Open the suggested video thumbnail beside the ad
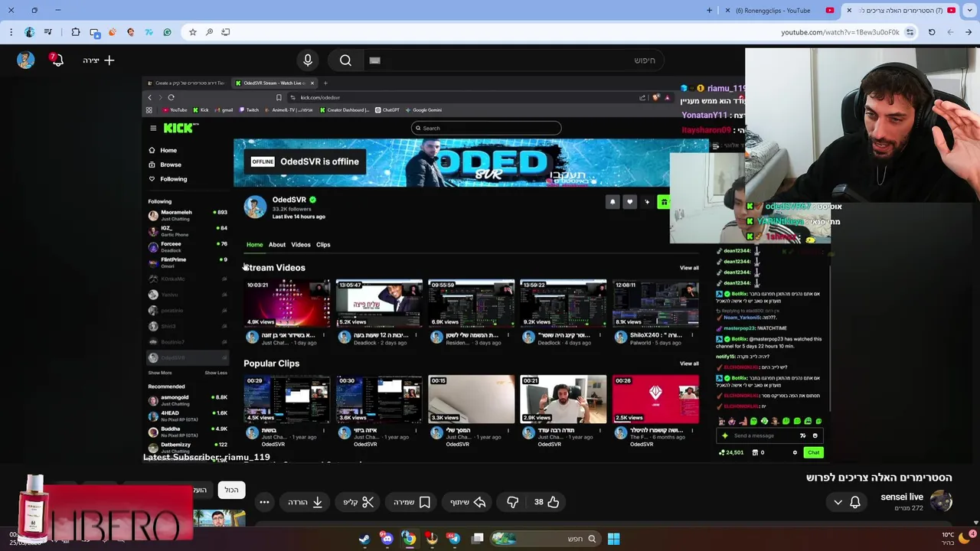980x551 pixels. (219, 518)
